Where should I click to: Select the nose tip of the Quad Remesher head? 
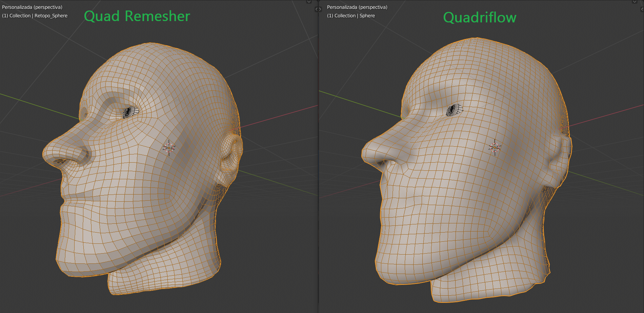pos(51,152)
